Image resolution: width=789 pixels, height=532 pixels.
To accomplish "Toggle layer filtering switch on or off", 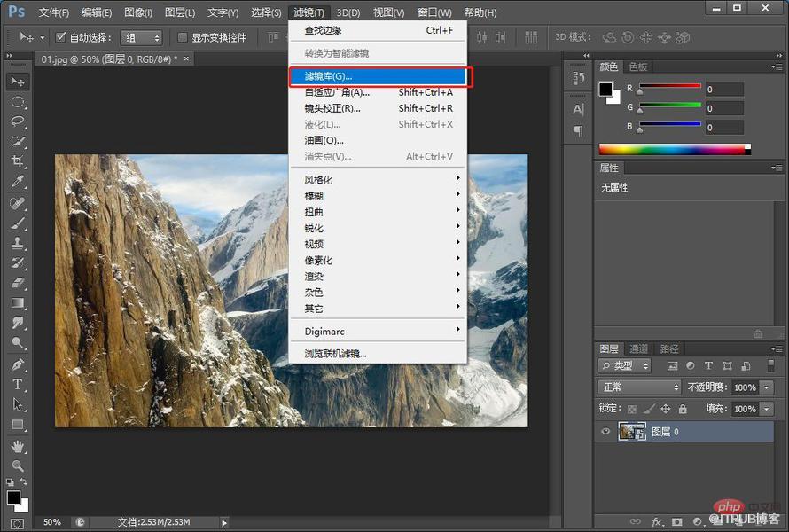I will click(x=770, y=366).
